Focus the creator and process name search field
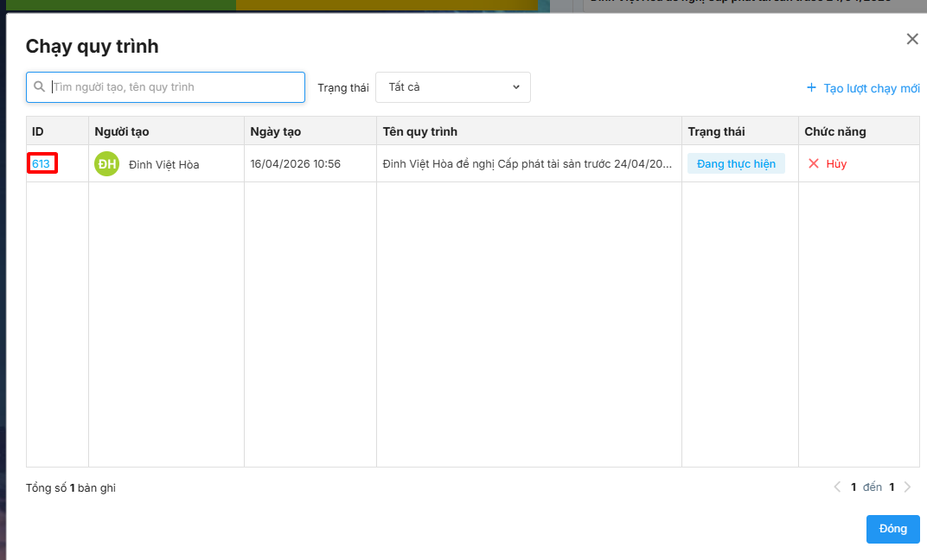 (173, 87)
